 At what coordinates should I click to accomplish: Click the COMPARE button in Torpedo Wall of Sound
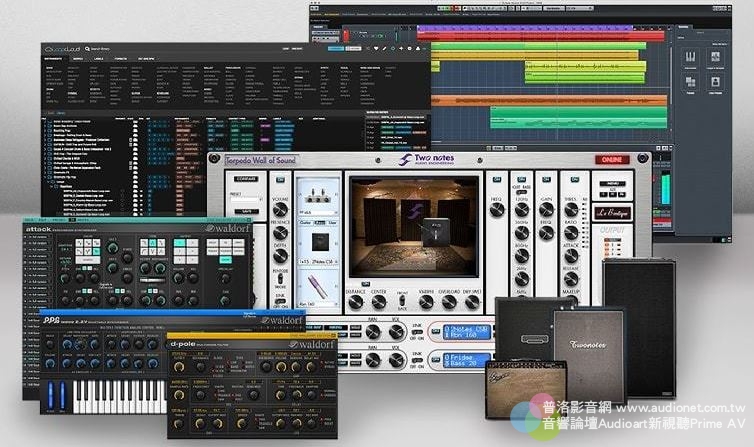coord(246,179)
